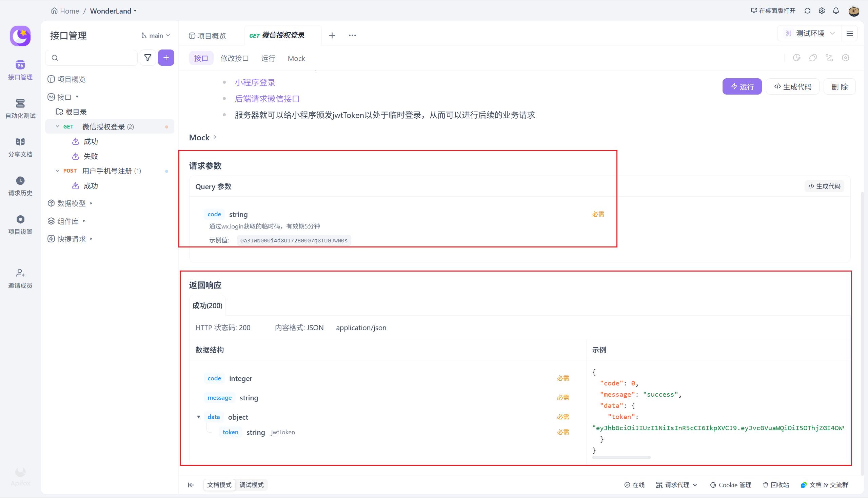Click the filter funnel icon

point(148,58)
